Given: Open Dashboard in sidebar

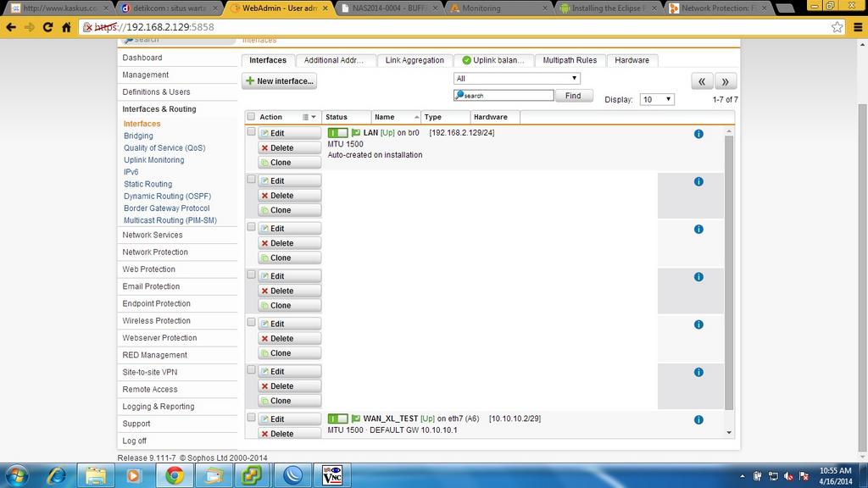Looking at the screenshot, I should click(142, 58).
